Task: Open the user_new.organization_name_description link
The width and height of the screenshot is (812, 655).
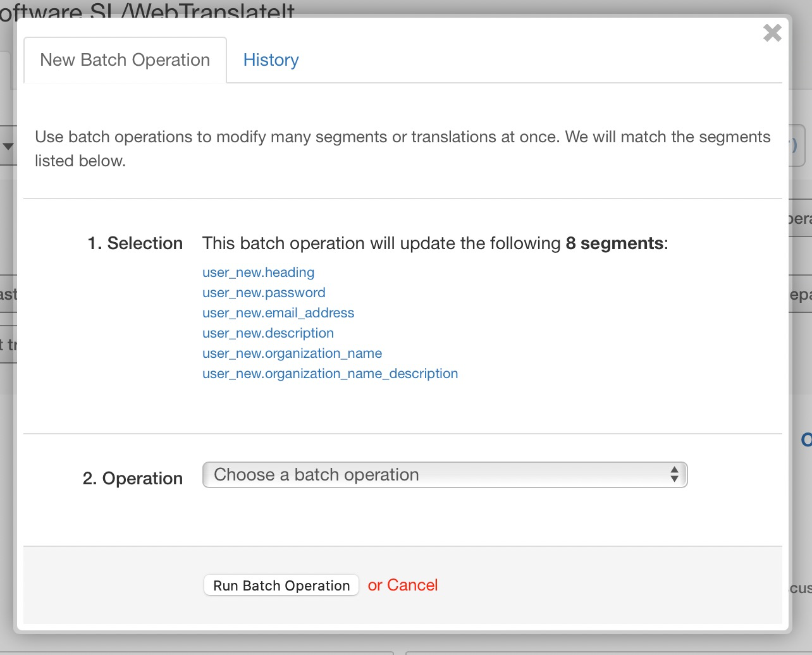Action: (x=330, y=374)
